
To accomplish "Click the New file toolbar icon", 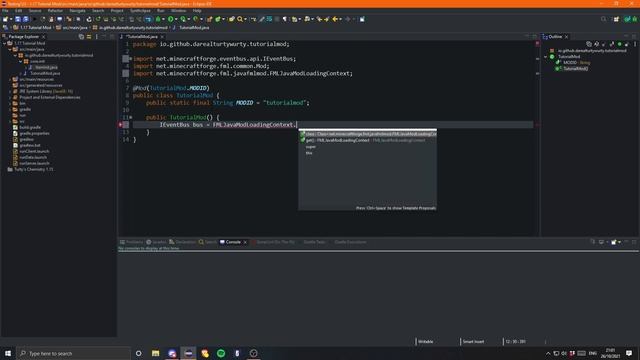I will 5,19.
